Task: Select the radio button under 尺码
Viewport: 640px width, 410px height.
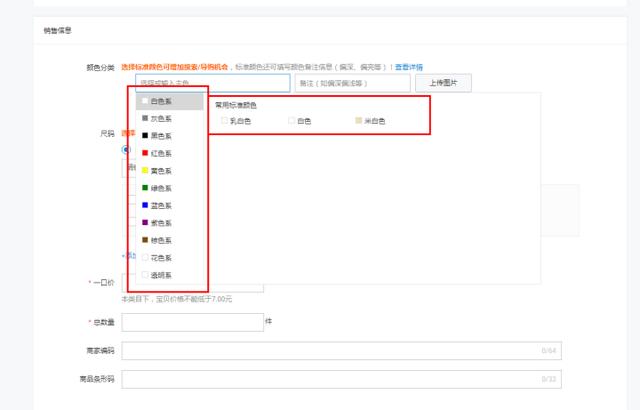Action: pos(126,150)
